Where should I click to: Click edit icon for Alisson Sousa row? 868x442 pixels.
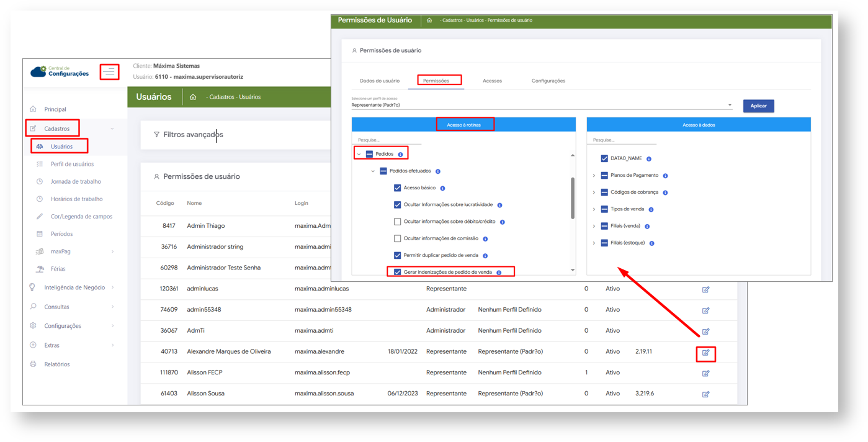point(705,394)
